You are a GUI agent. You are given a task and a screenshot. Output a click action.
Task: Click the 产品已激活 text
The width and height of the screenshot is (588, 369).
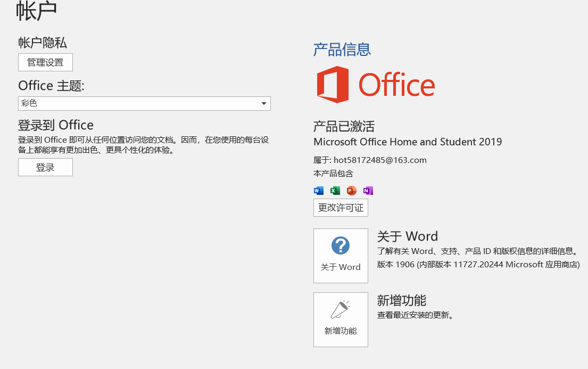pyautogui.click(x=344, y=127)
